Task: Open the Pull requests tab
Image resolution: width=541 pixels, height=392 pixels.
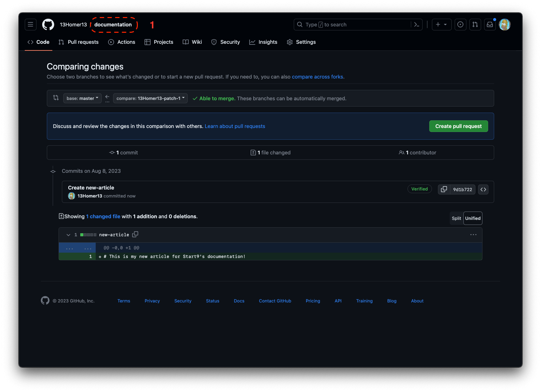Action: tap(79, 42)
